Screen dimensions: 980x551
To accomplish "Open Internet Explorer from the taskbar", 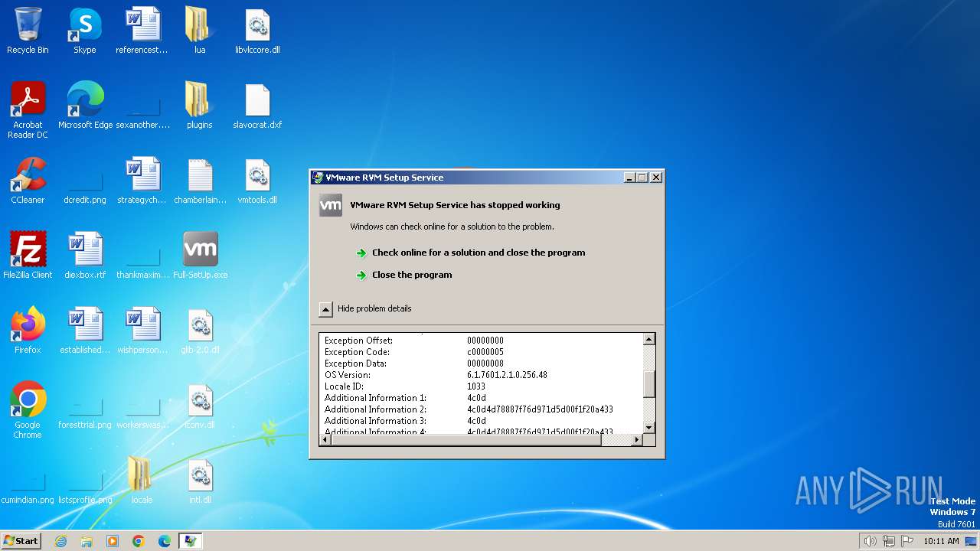I will [x=60, y=541].
